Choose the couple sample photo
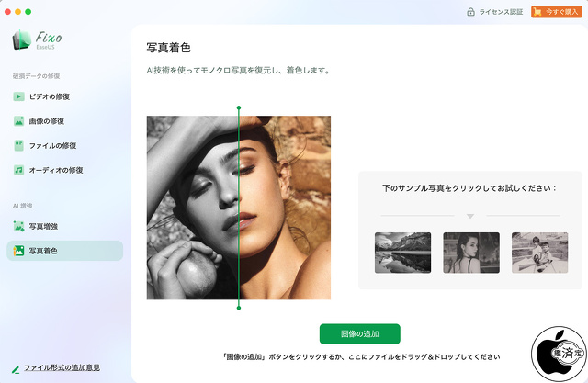The height and width of the screenshot is (383, 588). point(539,253)
